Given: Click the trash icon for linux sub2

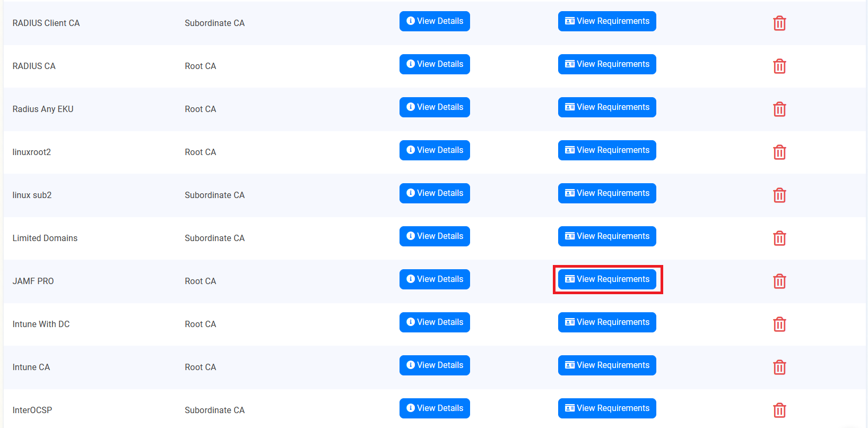Looking at the screenshot, I should click(779, 195).
